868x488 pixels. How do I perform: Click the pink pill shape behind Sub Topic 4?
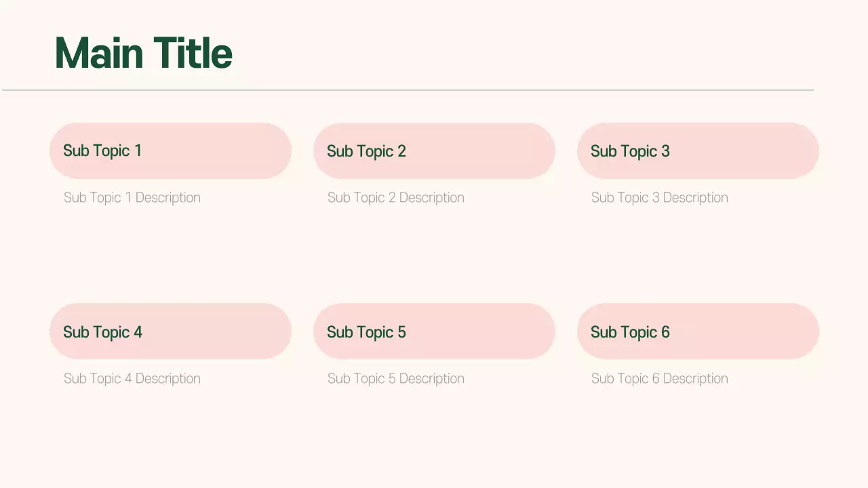tap(231, 331)
